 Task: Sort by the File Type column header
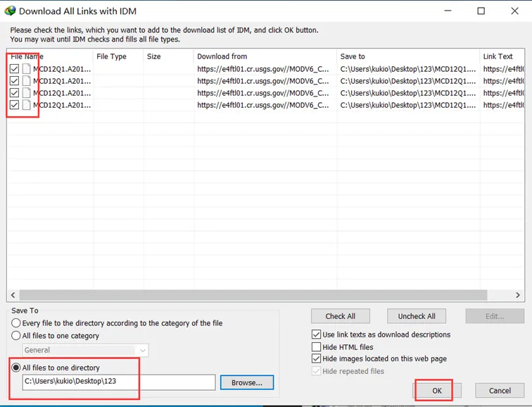coord(118,56)
